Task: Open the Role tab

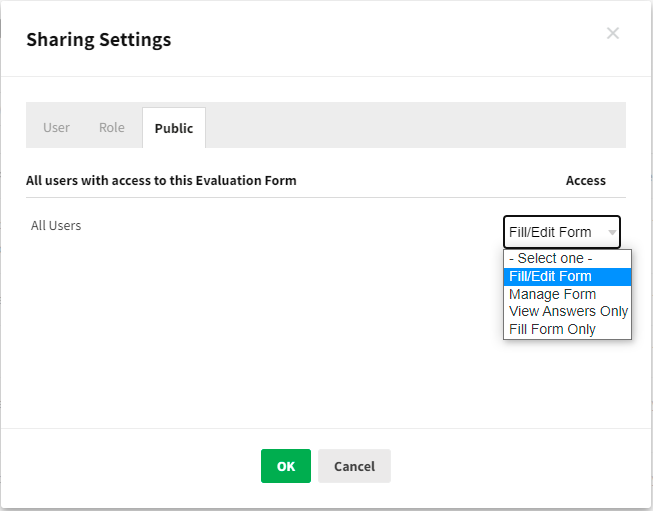Action: pos(112,128)
